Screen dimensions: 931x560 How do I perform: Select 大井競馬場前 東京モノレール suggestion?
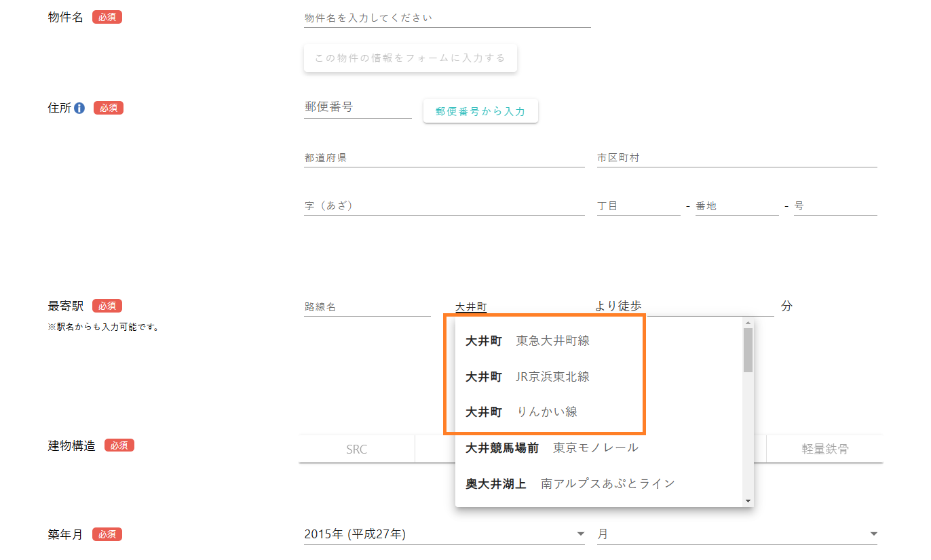coord(550,447)
